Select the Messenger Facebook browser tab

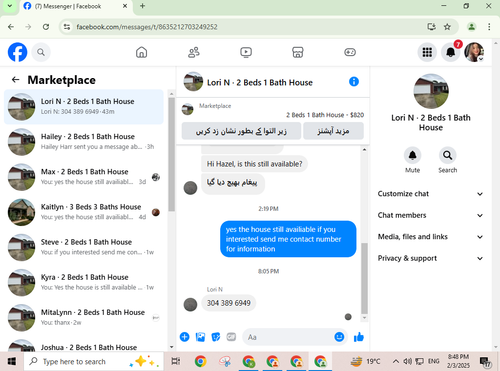[x=77, y=6]
